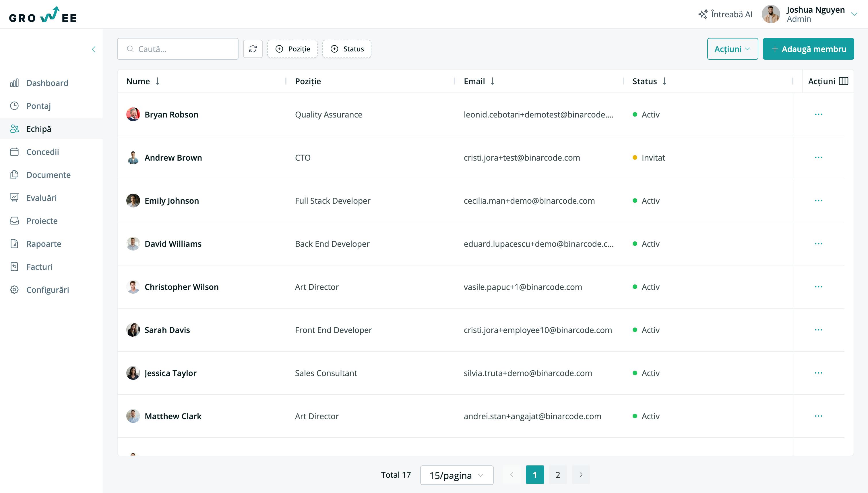Collapse the sidebar with the chevron
Viewport: 868px width, 493px height.
tap(94, 49)
